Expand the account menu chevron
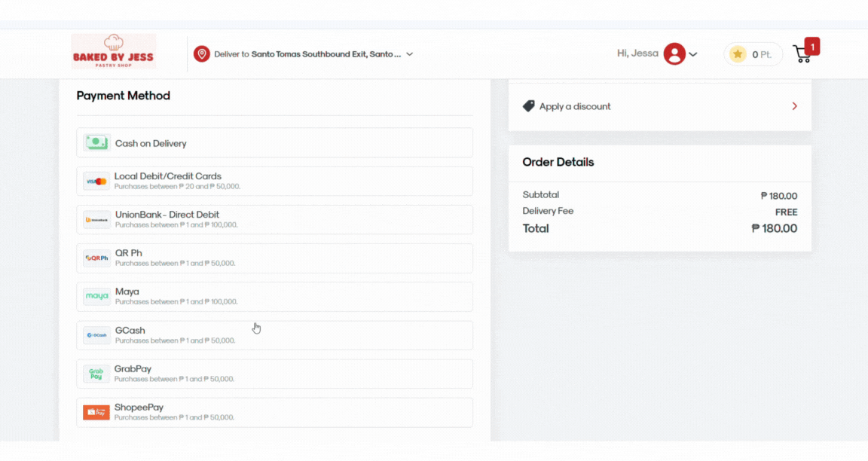The width and height of the screenshot is (868, 461). coord(693,54)
